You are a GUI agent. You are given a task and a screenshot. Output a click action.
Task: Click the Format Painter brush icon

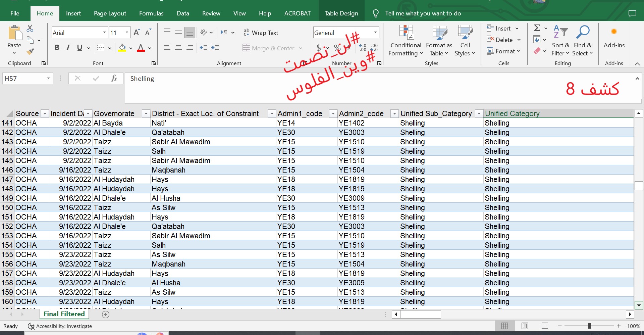pyautogui.click(x=30, y=52)
